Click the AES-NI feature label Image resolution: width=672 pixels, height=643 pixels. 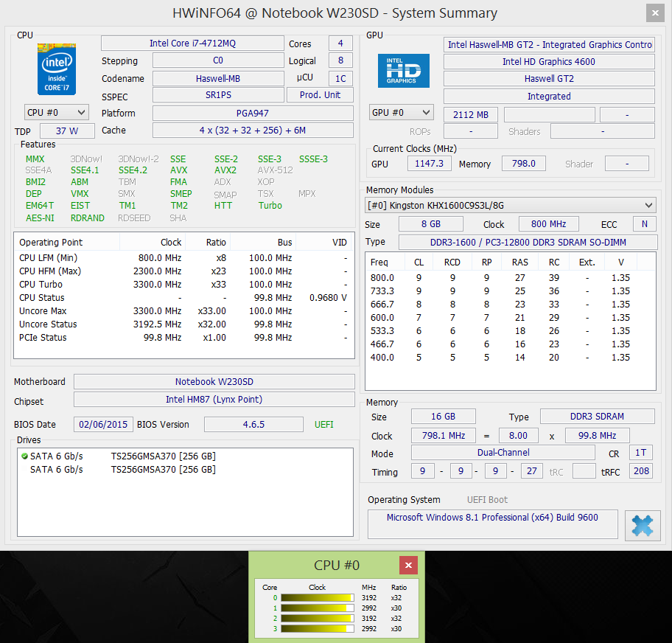pos(40,218)
